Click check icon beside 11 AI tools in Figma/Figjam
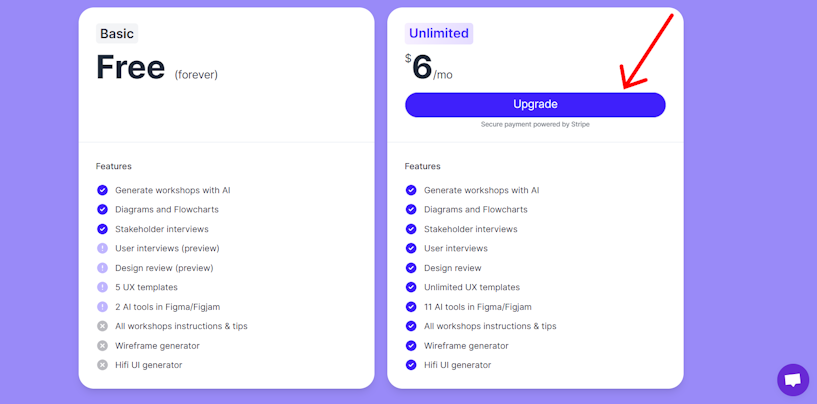817x404 pixels. coord(411,307)
